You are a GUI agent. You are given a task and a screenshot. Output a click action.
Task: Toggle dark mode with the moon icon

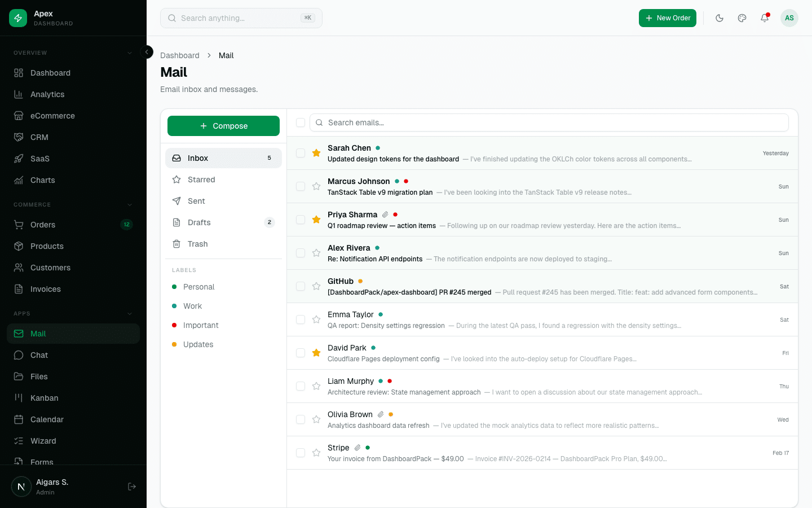[x=720, y=18]
